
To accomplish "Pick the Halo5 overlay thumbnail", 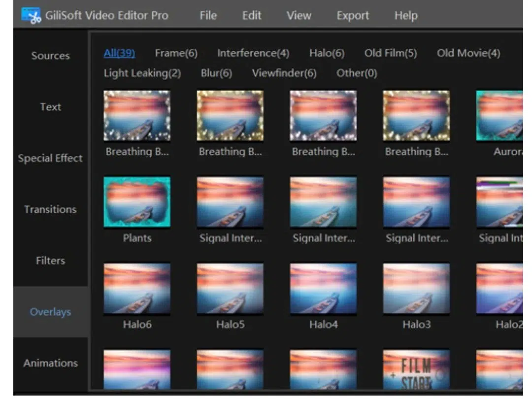I will pyautogui.click(x=230, y=288).
